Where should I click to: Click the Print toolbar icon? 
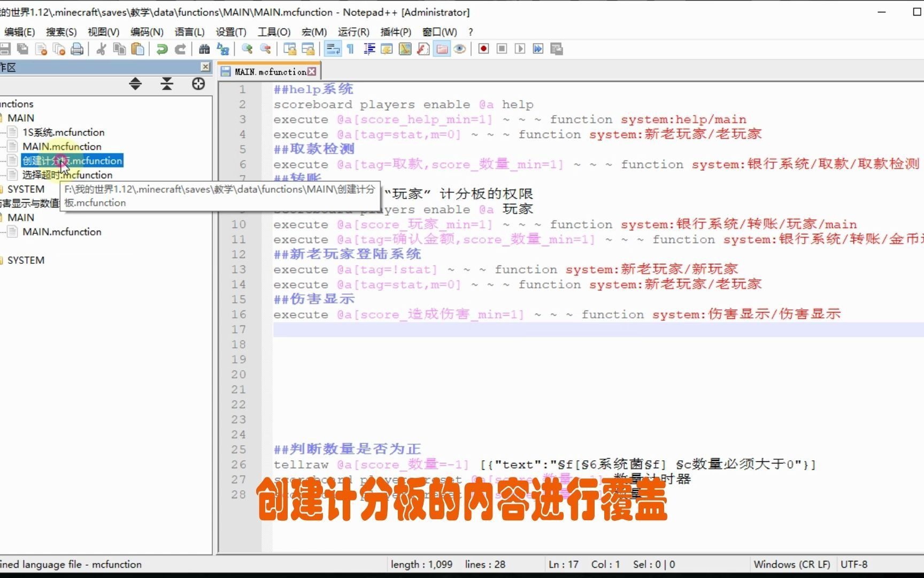pyautogui.click(x=76, y=49)
